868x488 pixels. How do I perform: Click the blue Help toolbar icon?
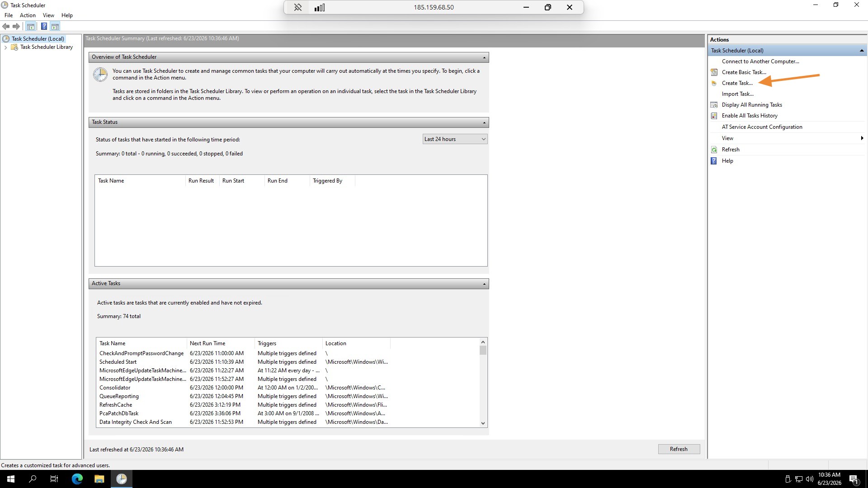(x=44, y=27)
